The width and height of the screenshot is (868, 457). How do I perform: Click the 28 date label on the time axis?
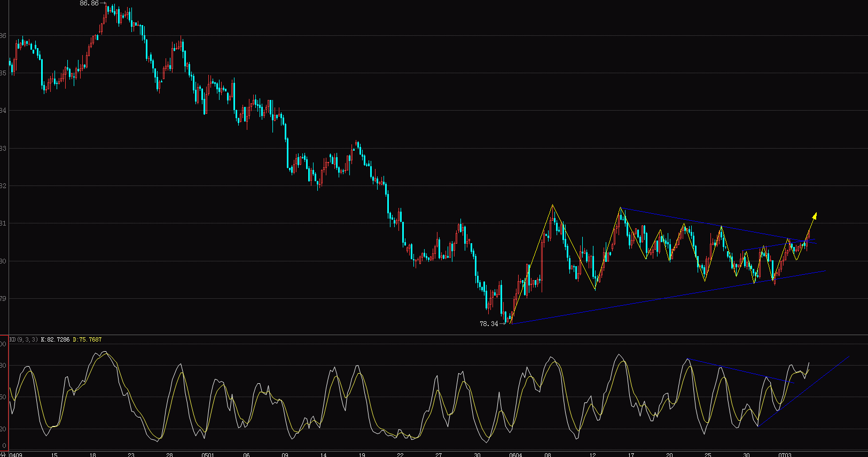[x=169, y=455]
